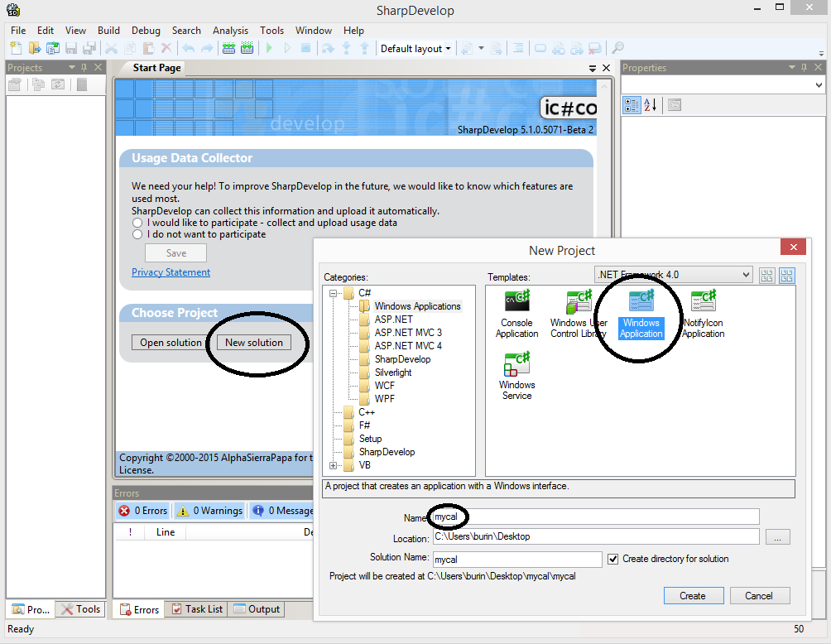Select 'I do not want to participate'
The image size is (831, 644).
(137, 234)
